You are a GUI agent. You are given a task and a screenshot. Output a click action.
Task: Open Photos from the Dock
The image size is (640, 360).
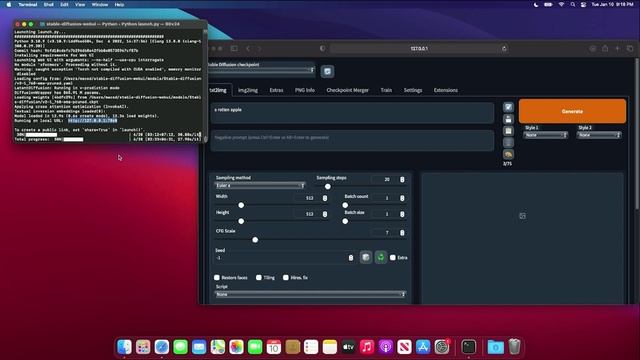click(236, 347)
